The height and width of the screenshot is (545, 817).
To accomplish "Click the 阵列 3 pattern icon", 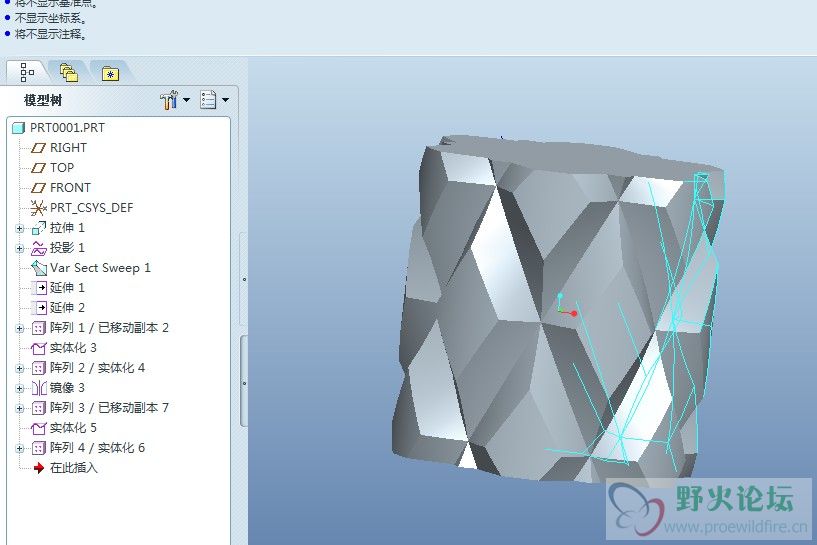I will [x=39, y=408].
